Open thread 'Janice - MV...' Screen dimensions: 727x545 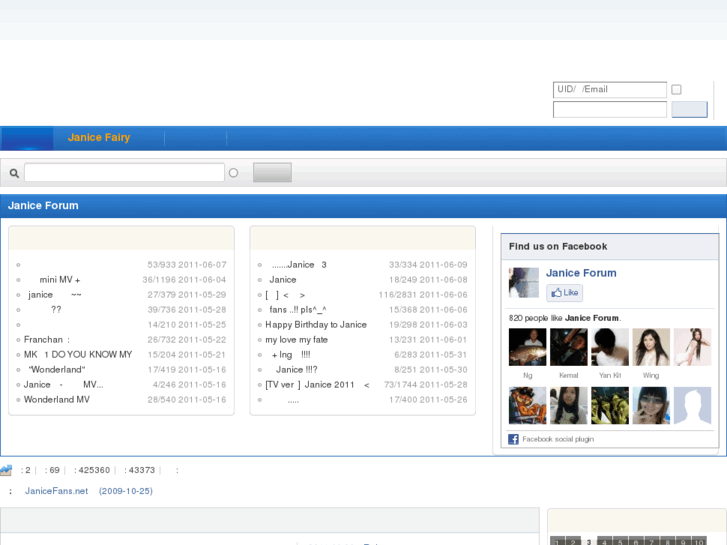pos(64,385)
